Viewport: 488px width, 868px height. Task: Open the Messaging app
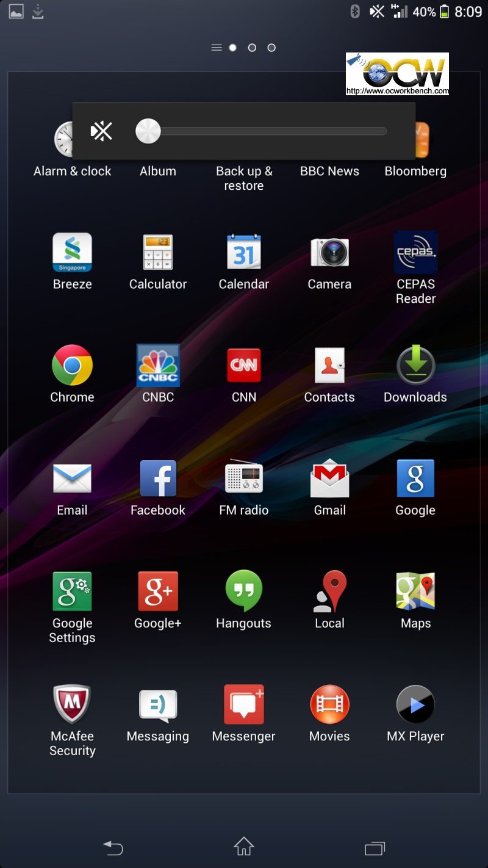pos(158,706)
